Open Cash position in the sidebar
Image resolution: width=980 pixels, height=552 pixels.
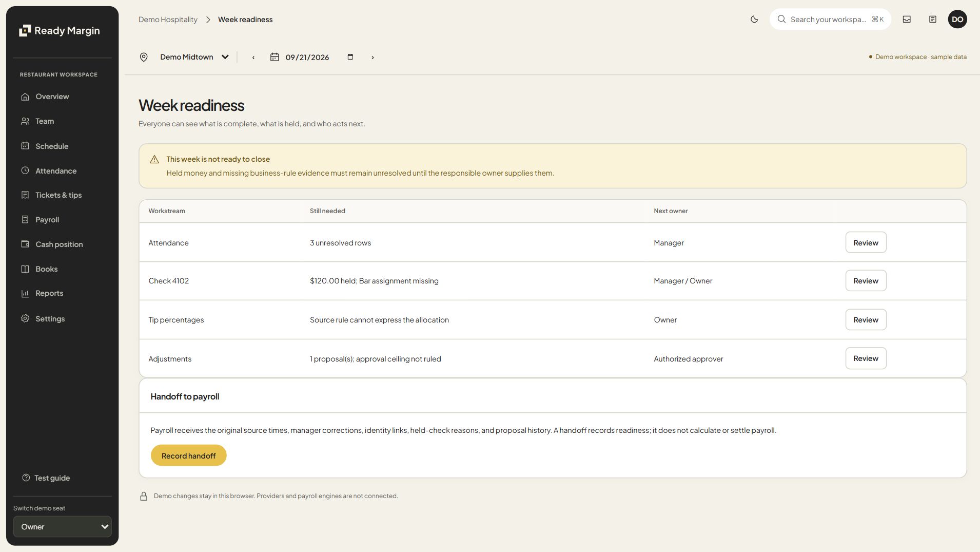point(62,244)
